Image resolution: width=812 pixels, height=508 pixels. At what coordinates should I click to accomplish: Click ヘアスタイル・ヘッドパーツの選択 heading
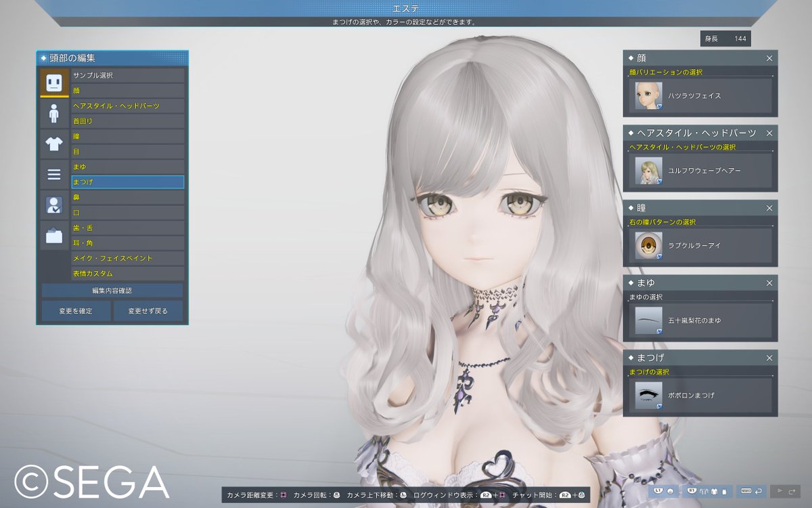point(683,147)
